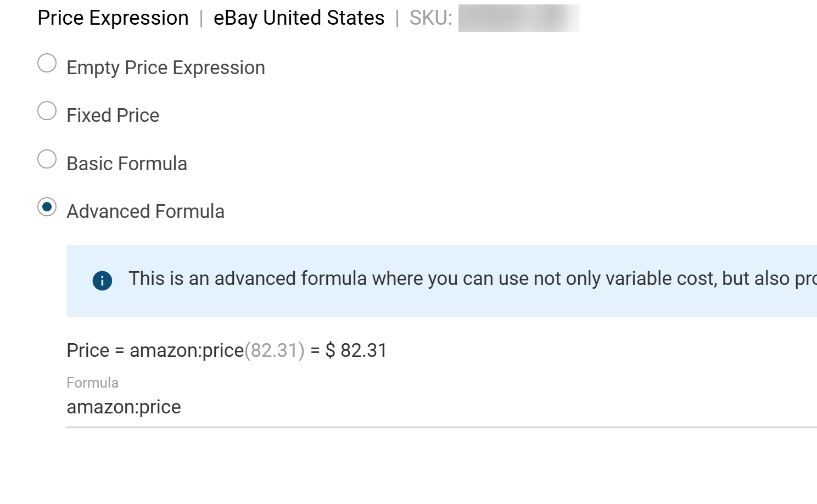Click the Formula field label

(x=92, y=383)
